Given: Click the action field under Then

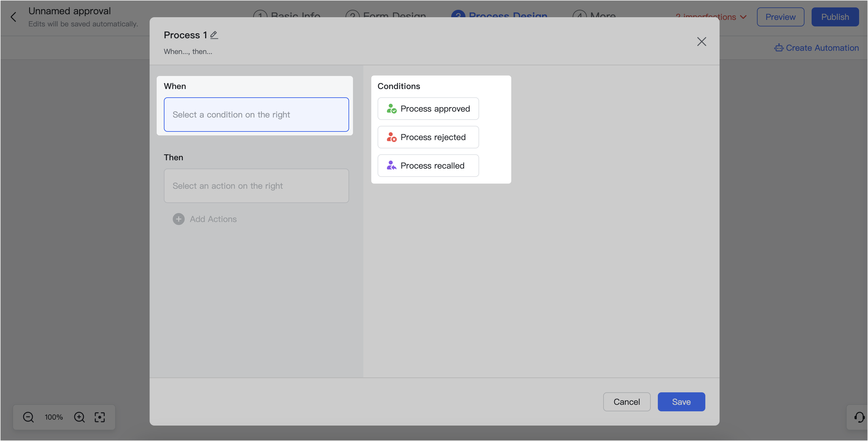Looking at the screenshot, I should pyautogui.click(x=256, y=186).
